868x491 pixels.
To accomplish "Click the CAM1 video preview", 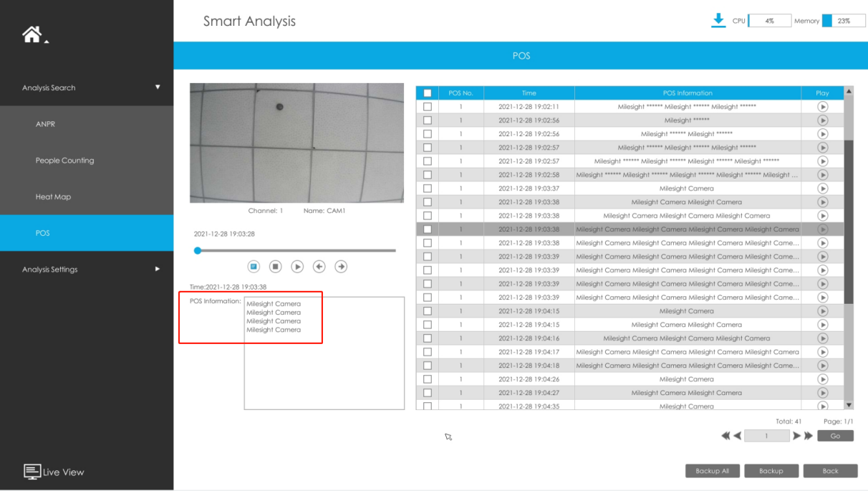I will (x=296, y=143).
